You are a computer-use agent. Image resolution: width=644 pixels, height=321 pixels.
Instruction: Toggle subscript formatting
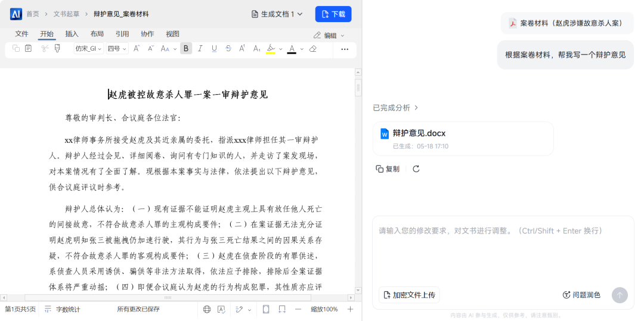click(256, 49)
